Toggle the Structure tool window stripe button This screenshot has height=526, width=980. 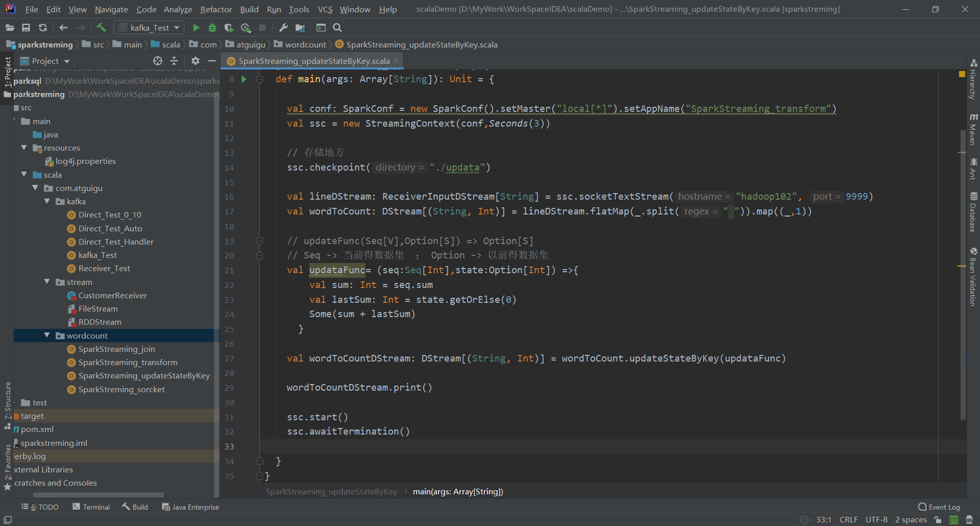pyautogui.click(x=7, y=406)
